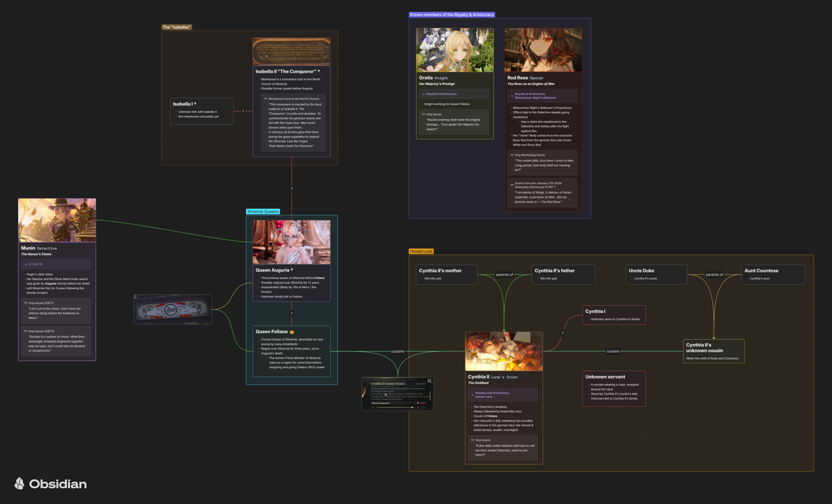
Task: Select the Isabella I card title
Action: click(x=183, y=104)
